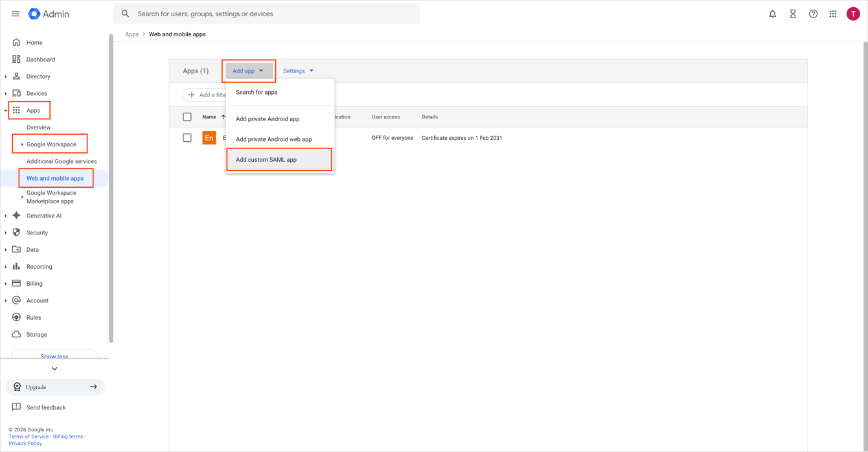Image resolution: width=868 pixels, height=452 pixels.
Task: Open the Settings dropdown
Action: [299, 71]
